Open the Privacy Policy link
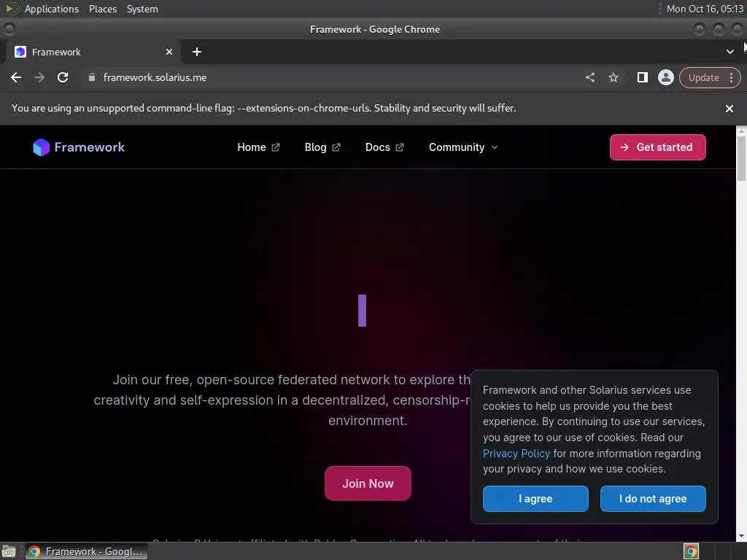This screenshot has height=560, width=747. tap(516, 454)
